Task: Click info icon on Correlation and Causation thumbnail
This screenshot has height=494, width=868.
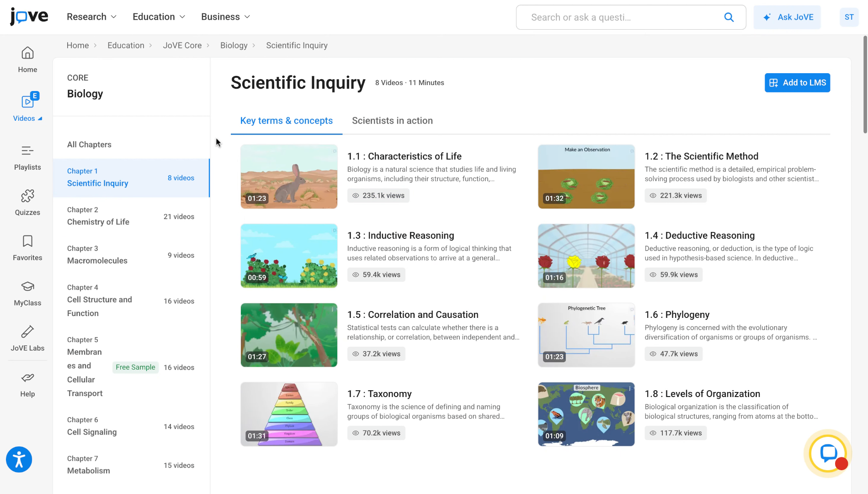Action: click(x=333, y=309)
